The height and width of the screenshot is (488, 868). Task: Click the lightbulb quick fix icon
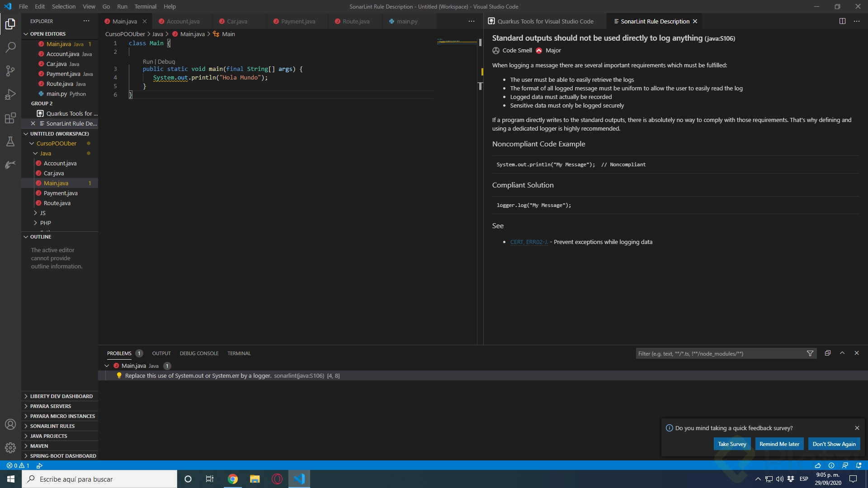pyautogui.click(x=119, y=375)
